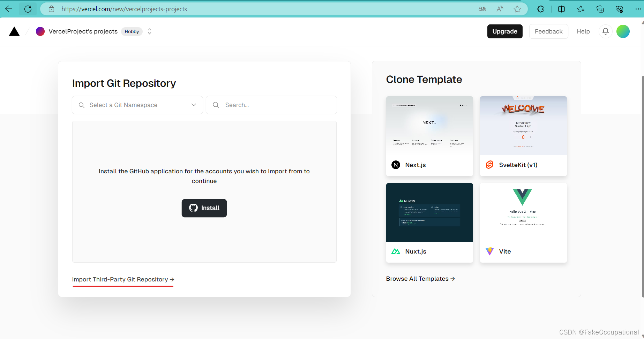Click the page vertical scrollbar
644x339 pixels.
coord(643,186)
